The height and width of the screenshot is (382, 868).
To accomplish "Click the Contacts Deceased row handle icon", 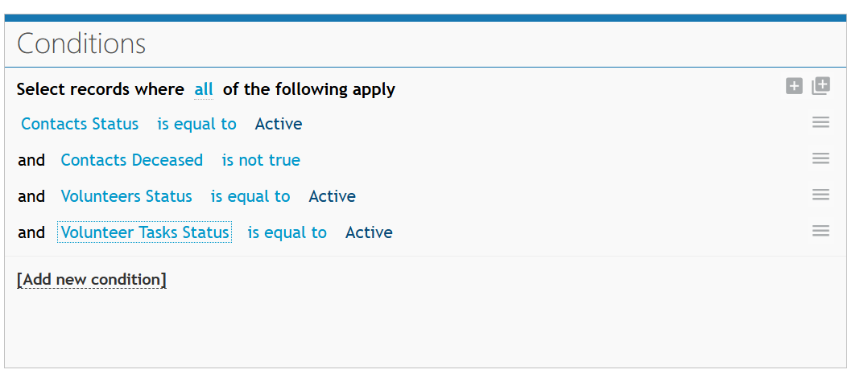I will click(x=820, y=158).
